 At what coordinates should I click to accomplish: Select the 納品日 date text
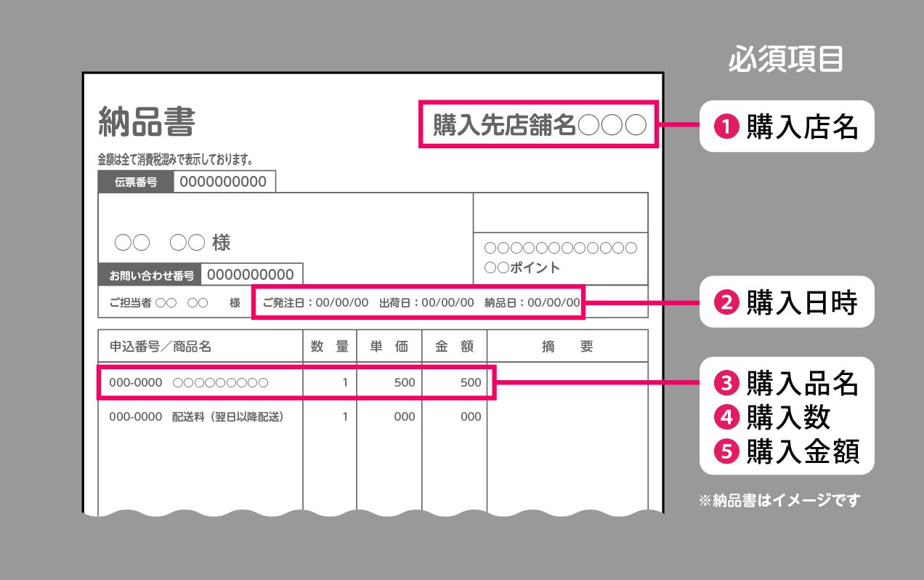click(532, 302)
